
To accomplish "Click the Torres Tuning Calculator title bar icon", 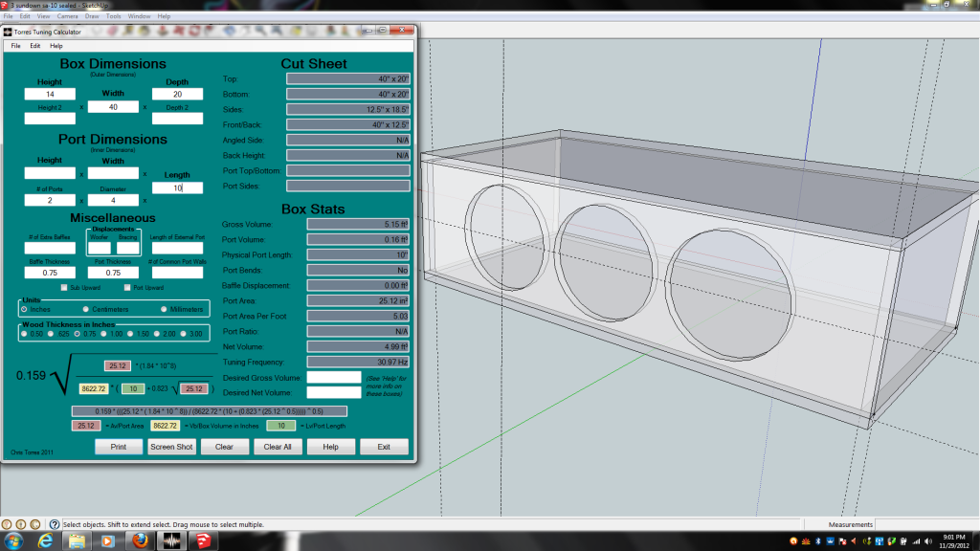I will tap(8, 32).
